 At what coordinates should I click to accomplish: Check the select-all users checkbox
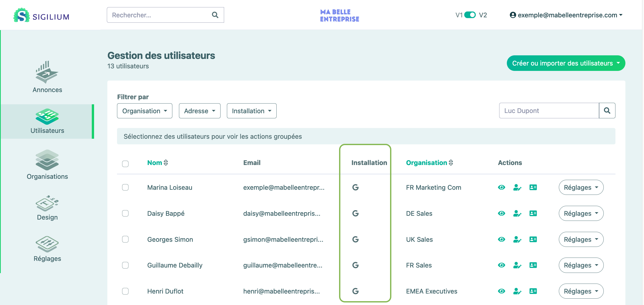tap(125, 163)
